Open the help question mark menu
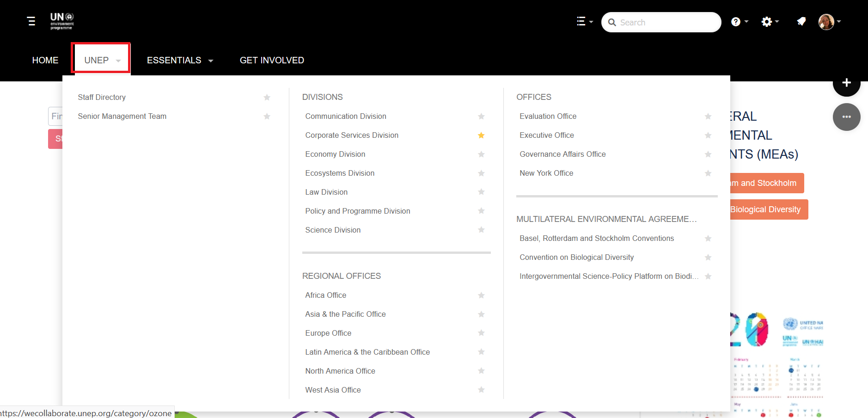The image size is (868, 418). point(740,22)
